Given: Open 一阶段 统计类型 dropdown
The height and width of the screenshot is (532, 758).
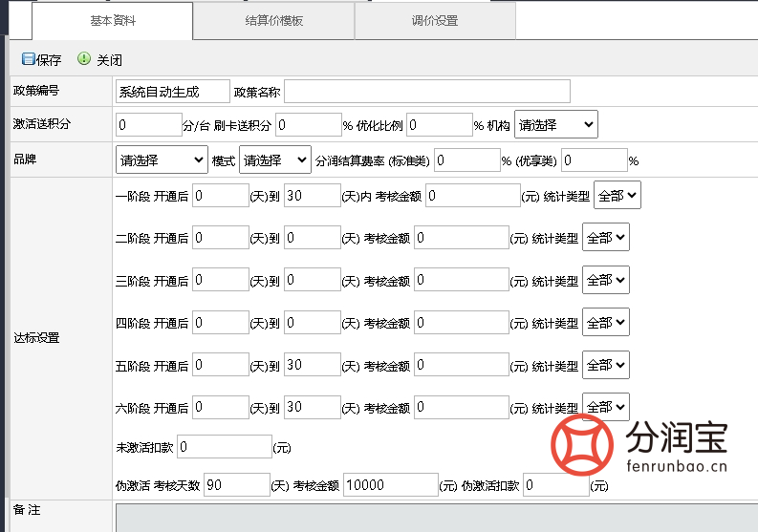Looking at the screenshot, I should click(x=617, y=195).
